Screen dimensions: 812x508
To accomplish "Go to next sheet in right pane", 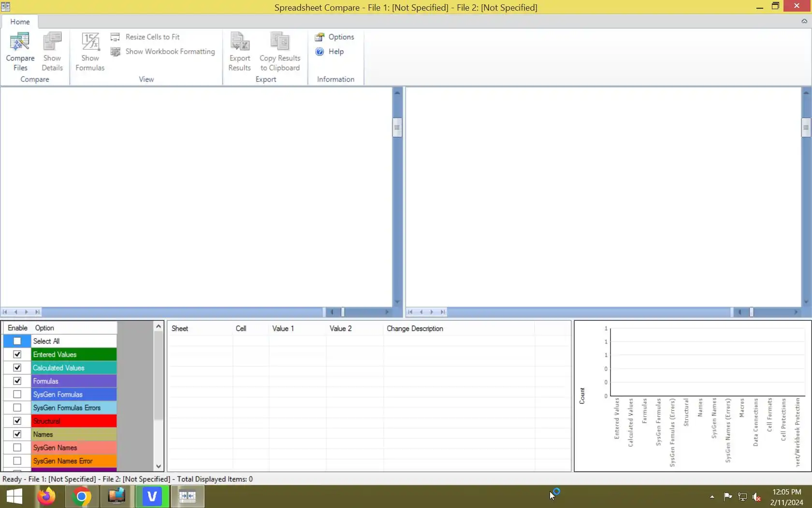I will coord(432,312).
